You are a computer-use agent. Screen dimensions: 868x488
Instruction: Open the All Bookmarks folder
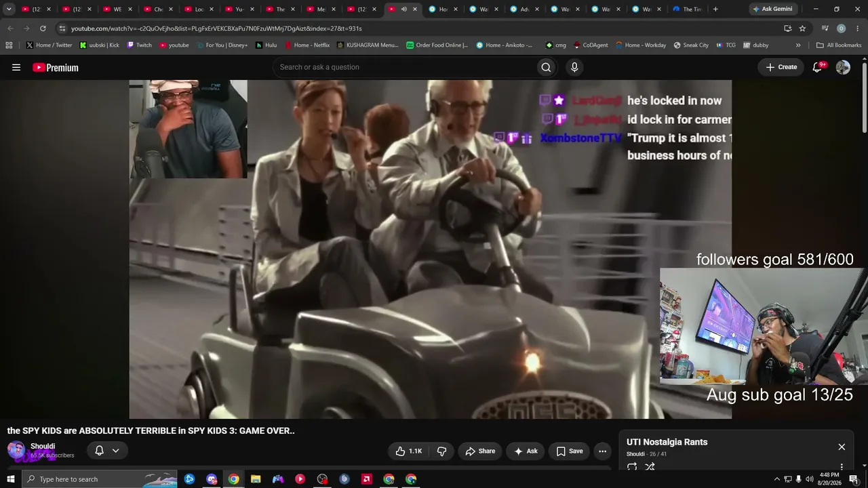839,45
